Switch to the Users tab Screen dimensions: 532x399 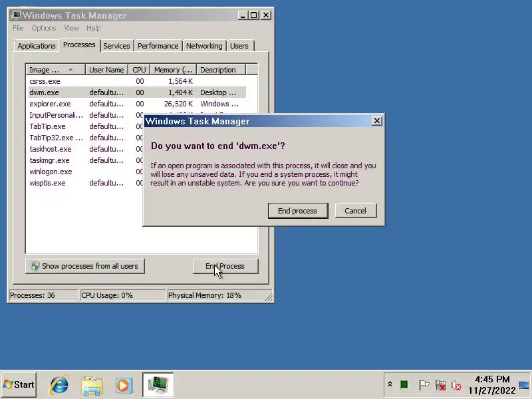(239, 46)
